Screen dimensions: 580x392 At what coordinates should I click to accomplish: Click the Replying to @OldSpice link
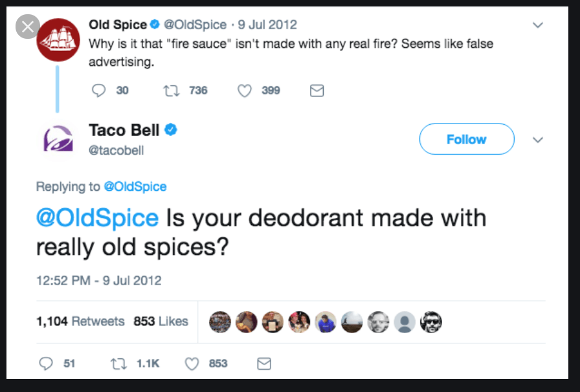coord(135,186)
